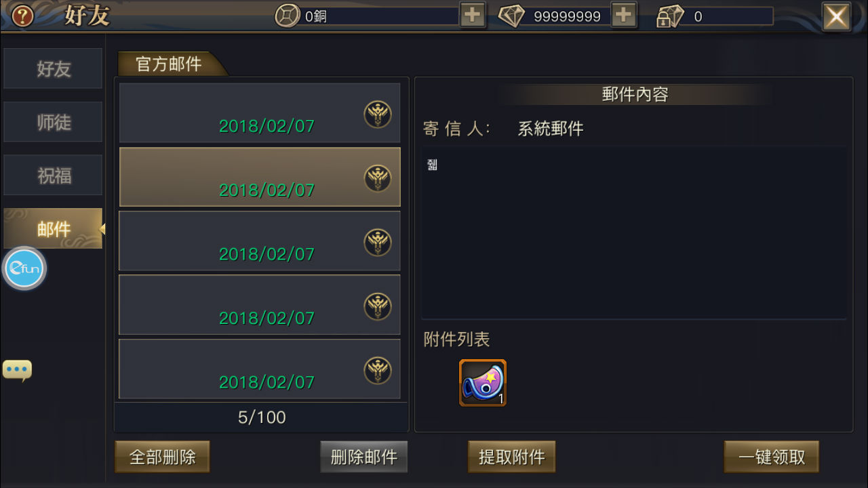Click the 删除邮件 button
This screenshot has height=488, width=868.
[x=363, y=457]
